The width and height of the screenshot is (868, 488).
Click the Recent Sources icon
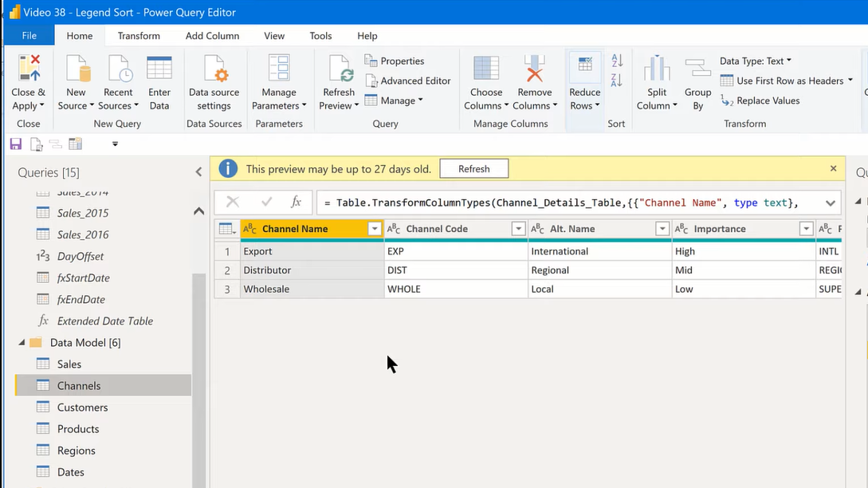(119, 68)
